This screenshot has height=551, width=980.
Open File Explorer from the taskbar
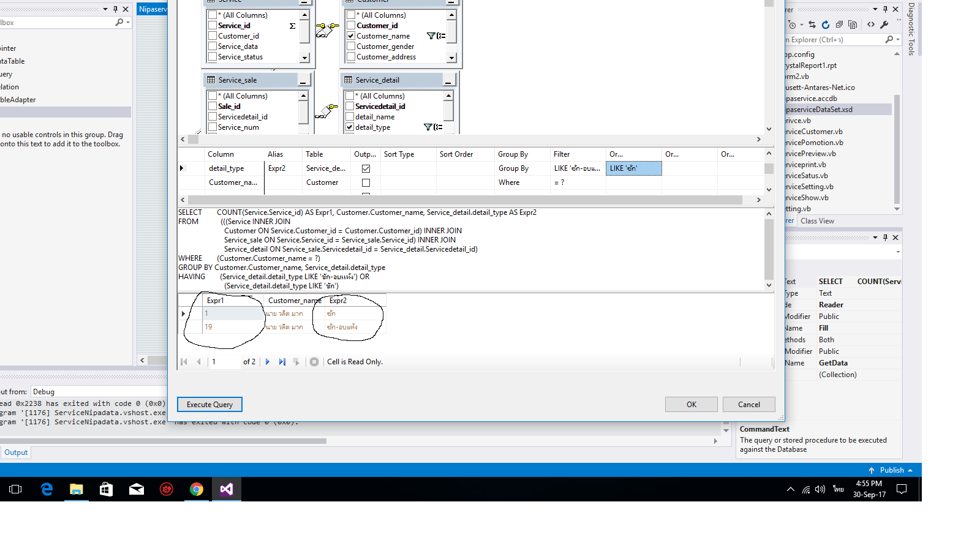pos(77,489)
